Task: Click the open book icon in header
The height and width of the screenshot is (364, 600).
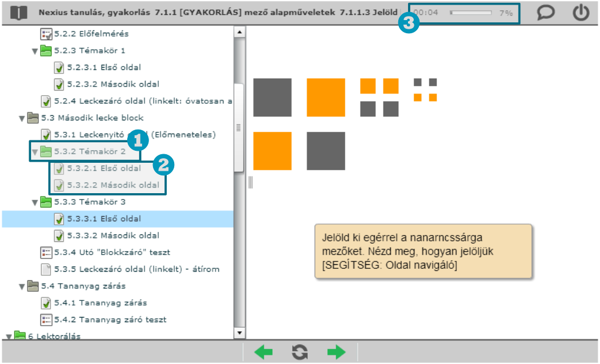Action: point(18,13)
